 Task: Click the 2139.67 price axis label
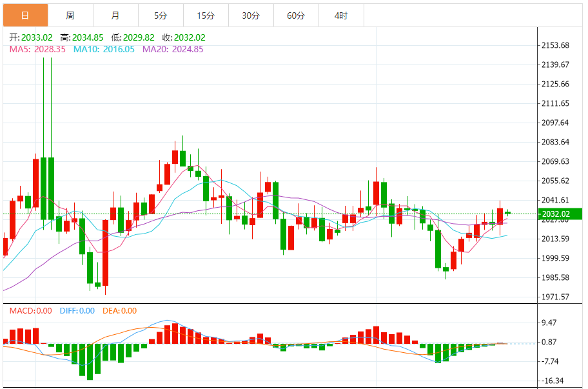point(555,65)
